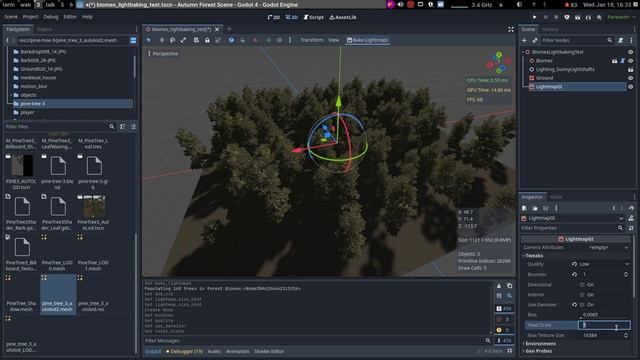This screenshot has height=360, width=640.
Task: Open the scene icon on Biomes node
Action: pyautogui.click(x=614, y=61)
